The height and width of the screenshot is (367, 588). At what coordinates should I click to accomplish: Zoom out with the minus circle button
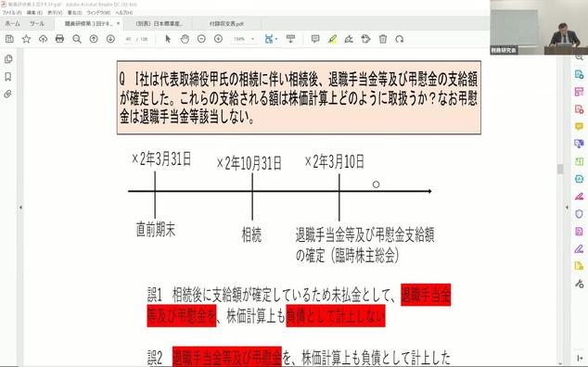(201, 39)
